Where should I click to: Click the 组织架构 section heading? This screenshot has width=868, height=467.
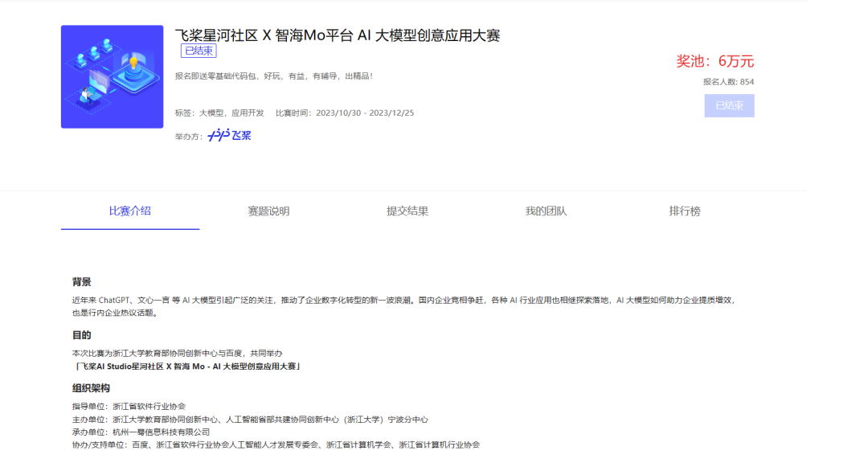tap(92, 388)
